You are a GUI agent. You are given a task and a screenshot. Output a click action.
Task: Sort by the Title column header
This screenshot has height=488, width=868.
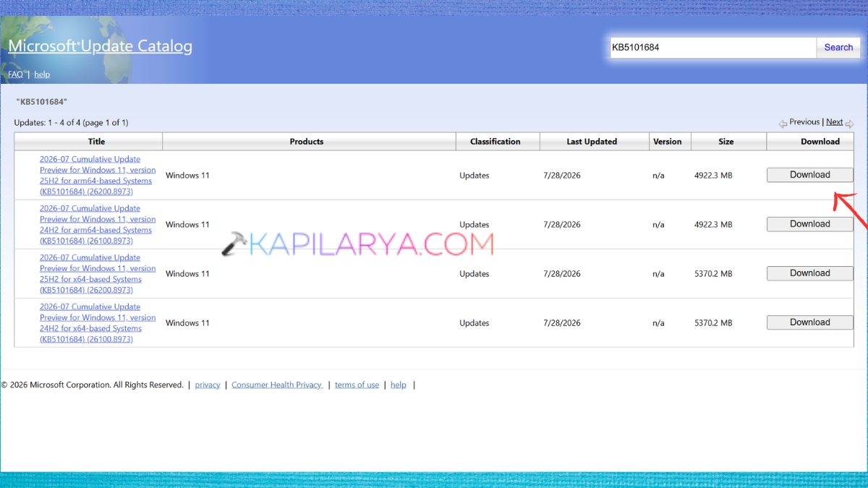[x=96, y=142]
